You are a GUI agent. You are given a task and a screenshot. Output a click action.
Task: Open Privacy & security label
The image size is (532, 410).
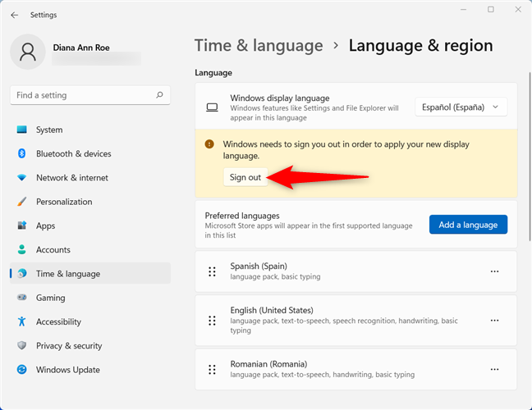coord(69,345)
